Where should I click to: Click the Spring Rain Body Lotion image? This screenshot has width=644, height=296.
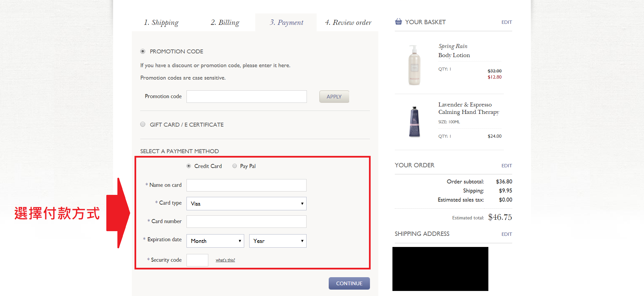click(x=414, y=65)
